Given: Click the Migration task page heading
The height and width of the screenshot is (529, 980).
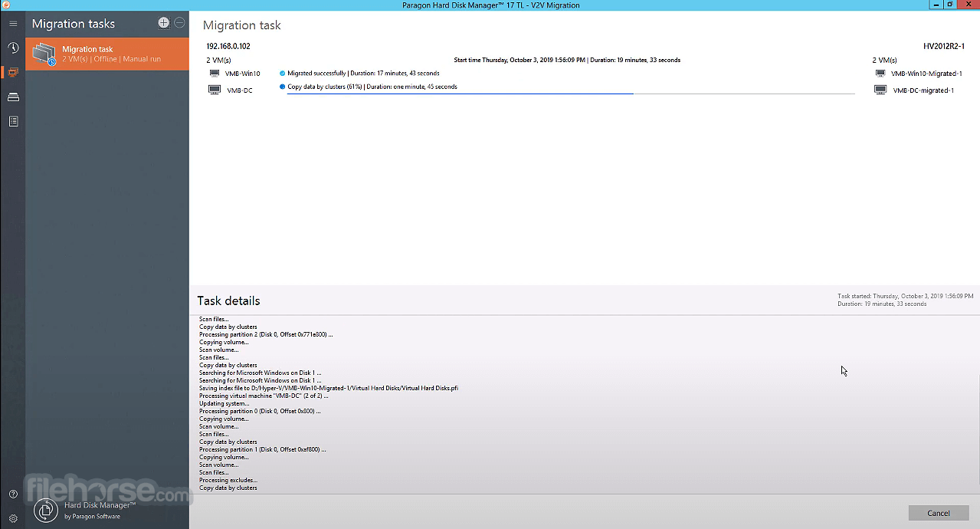Looking at the screenshot, I should tap(242, 25).
